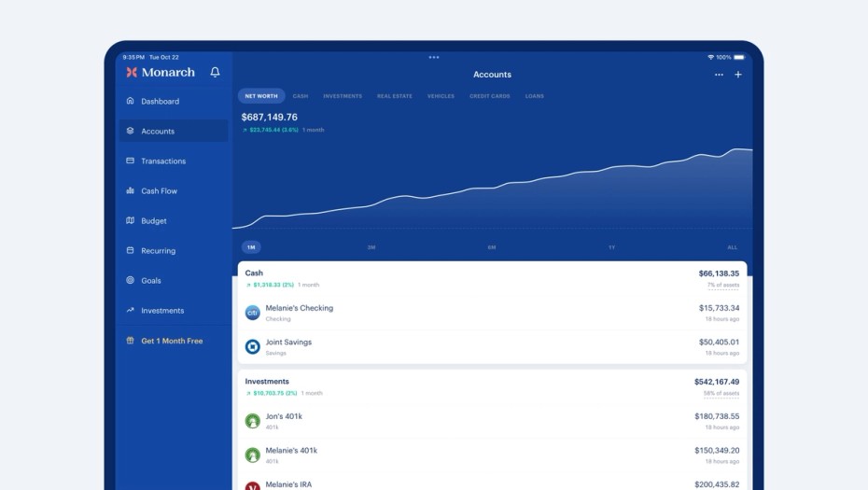This screenshot has width=868, height=490.
Task: Click Jon's 401k green account icon
Action: (252, 421)
